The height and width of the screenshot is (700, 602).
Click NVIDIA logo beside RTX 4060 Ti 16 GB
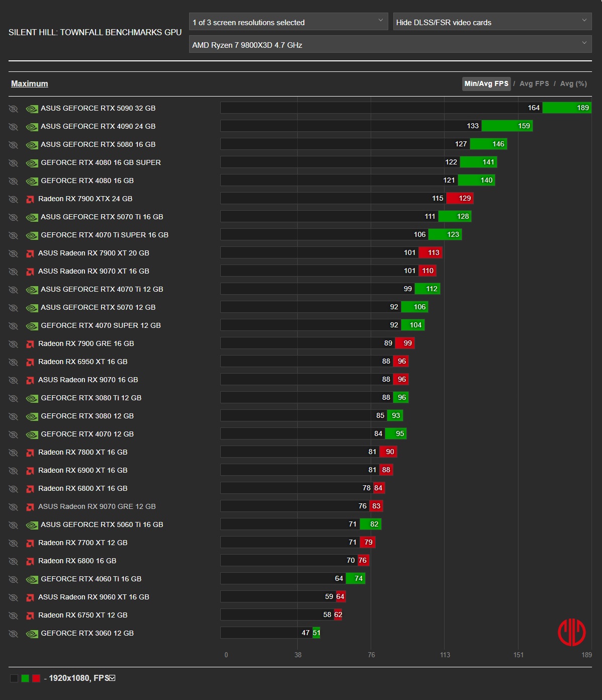32,579
